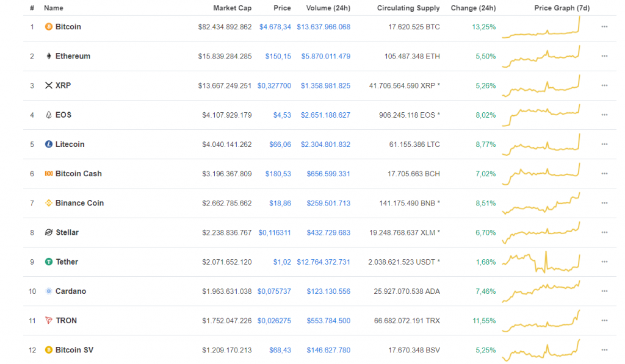Sort by Price column header
The height and width of the screenshot is (364, 625).
(x=282, y=8)
